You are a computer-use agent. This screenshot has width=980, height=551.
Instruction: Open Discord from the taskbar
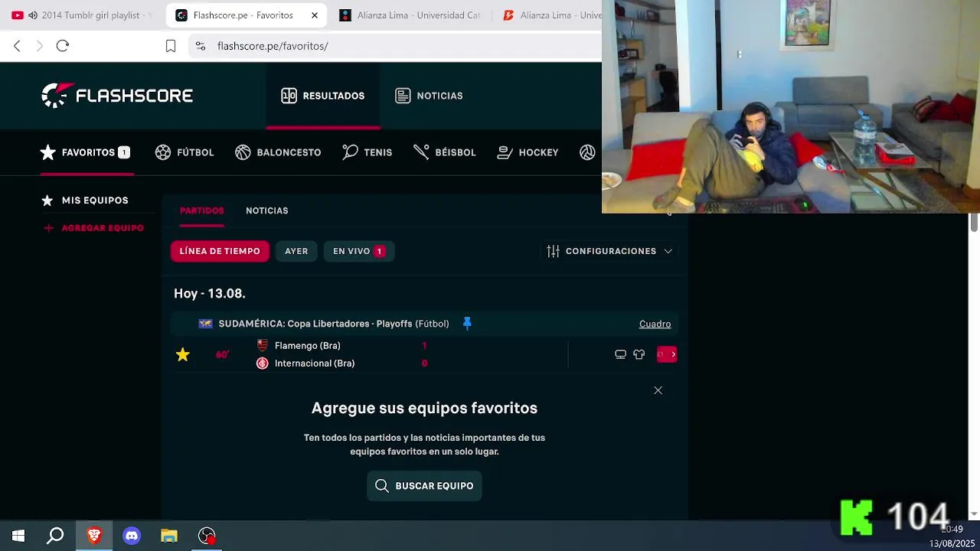coord(132,536)
